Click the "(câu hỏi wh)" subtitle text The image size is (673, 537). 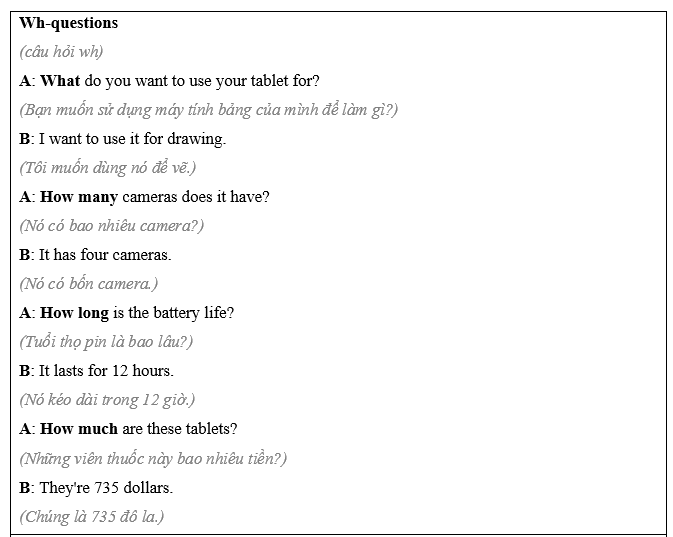click(61, 51)
